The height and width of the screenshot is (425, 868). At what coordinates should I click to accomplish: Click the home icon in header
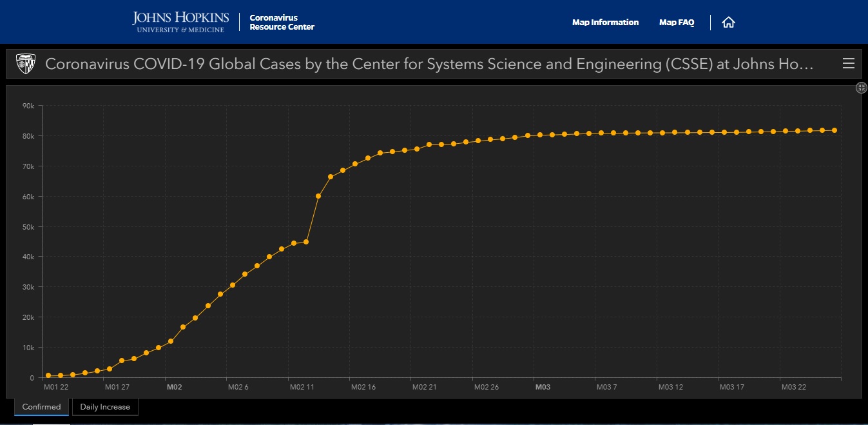point(728,23)
